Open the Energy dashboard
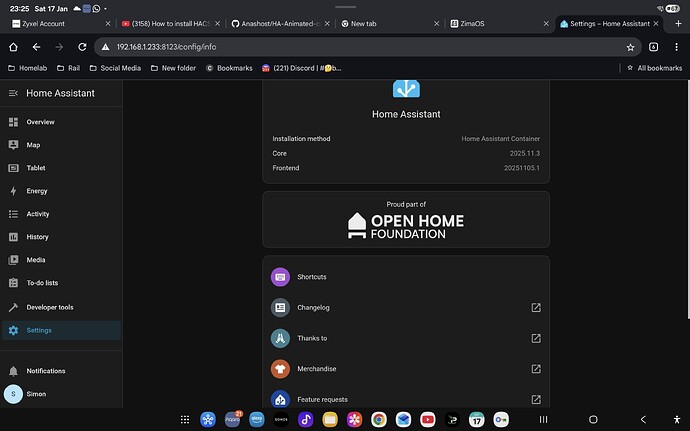 click(x=61, y=191)
